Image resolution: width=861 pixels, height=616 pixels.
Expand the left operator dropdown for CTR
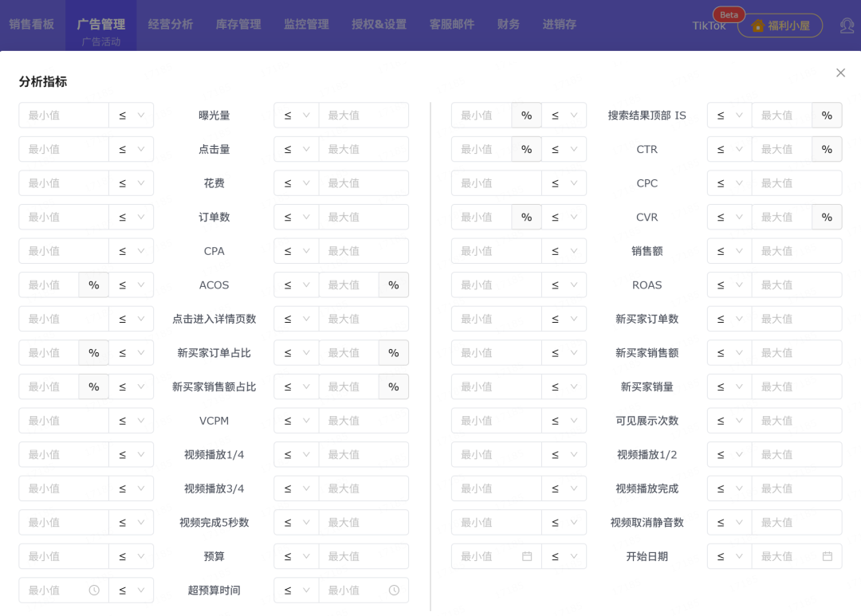pyautogui.click(x=564, y=149)
